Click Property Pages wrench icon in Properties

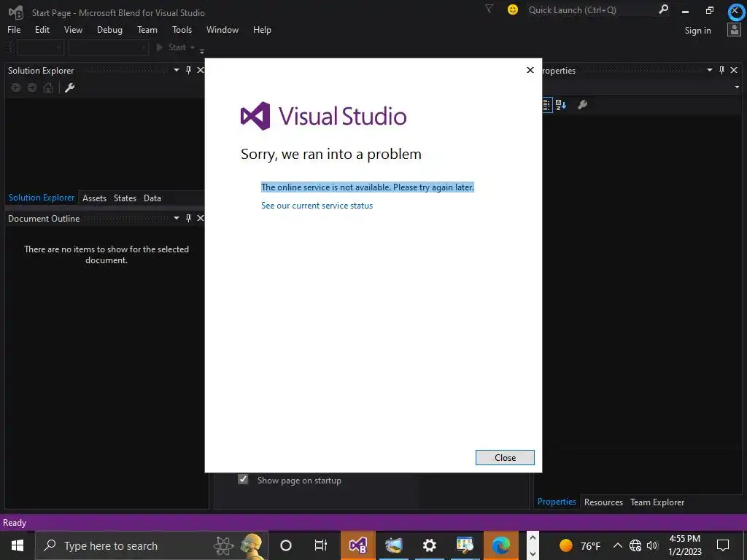pos(582,105)
